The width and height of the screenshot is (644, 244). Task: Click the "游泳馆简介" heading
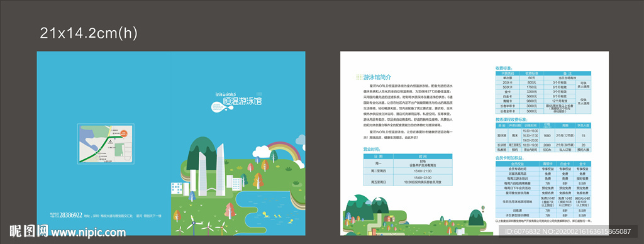click(377, 77)
